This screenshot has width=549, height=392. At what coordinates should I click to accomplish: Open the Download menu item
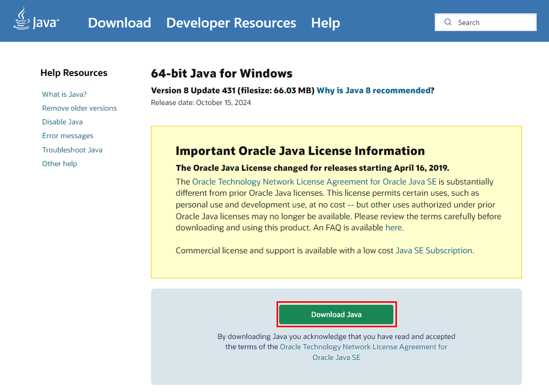[119, 23]
